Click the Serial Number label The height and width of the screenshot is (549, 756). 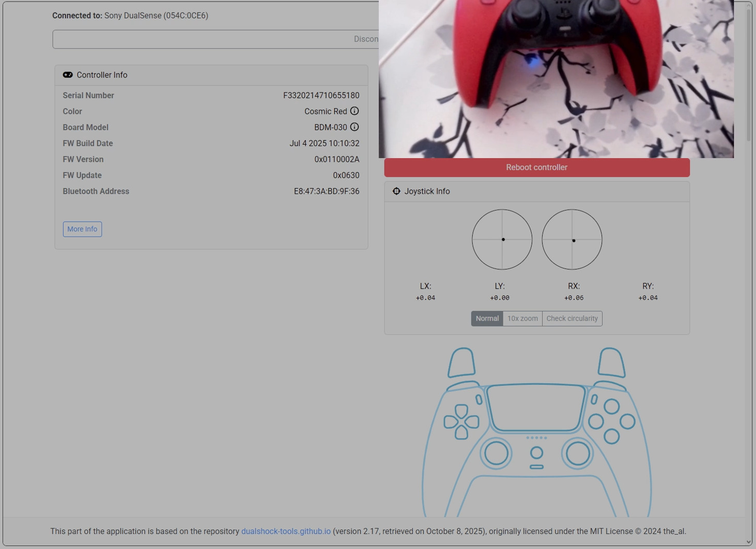pyautogui.click(x=88, y=96)
